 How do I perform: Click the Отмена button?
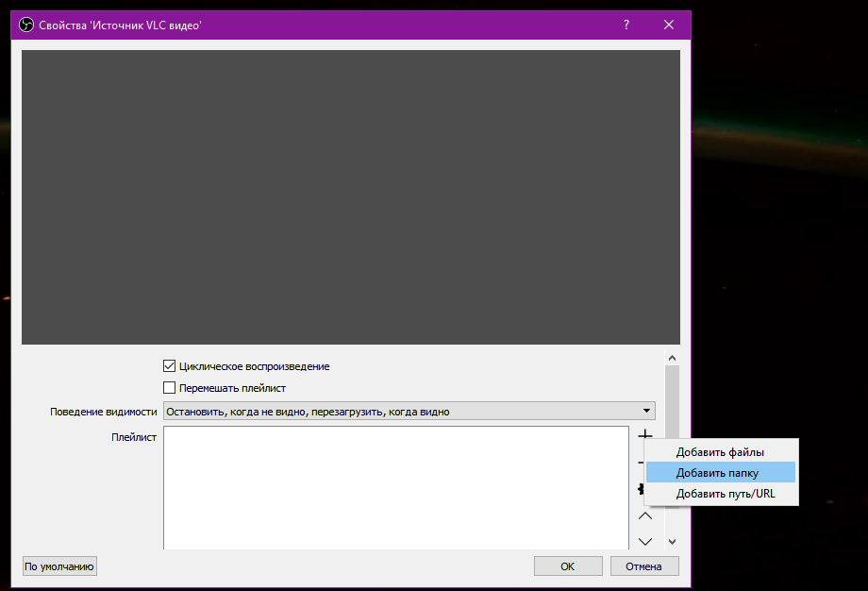pyautogui.click(x=644, y=566)
